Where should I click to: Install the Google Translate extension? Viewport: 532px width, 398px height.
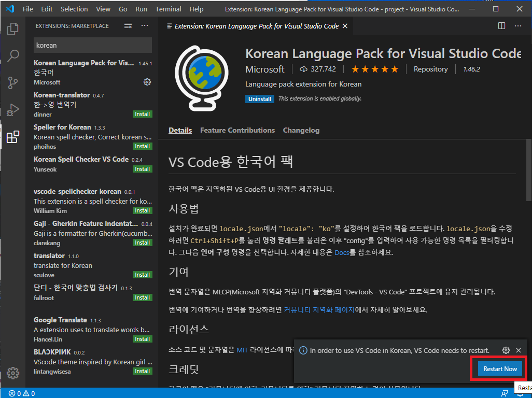point(142,339)
